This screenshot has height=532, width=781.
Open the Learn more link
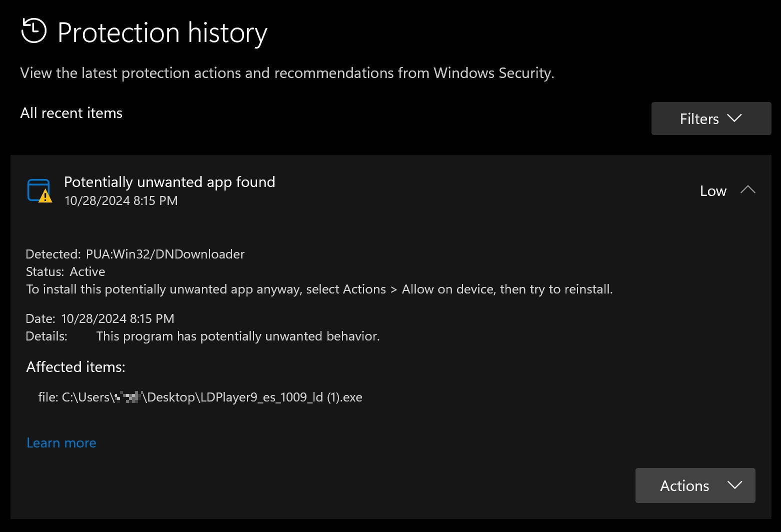click(61, 442)
